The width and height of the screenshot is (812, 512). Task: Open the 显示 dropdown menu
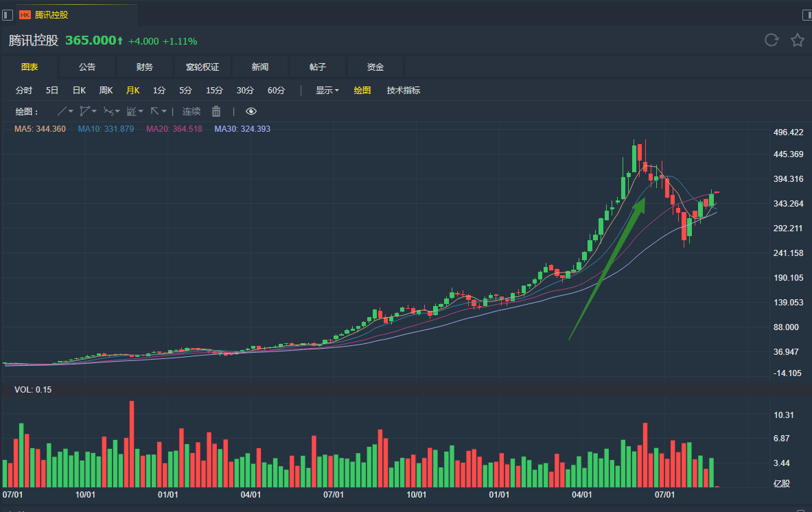327,90
